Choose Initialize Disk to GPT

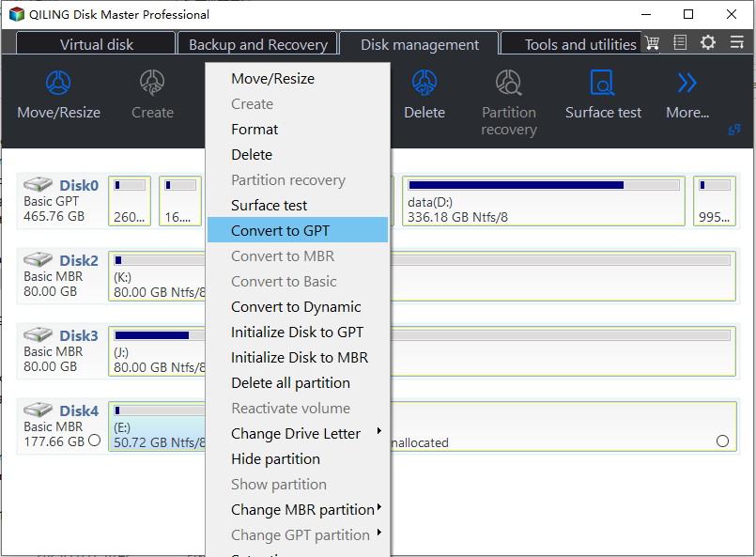[x=298, y=333]
